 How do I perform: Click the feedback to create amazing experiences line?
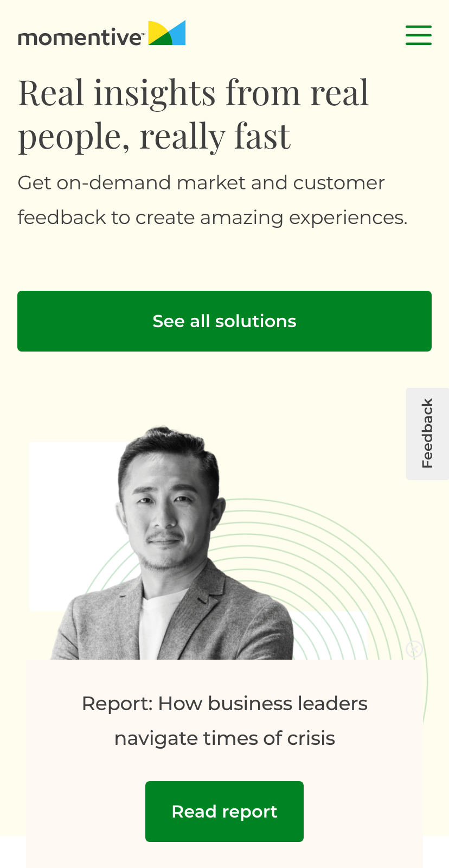213,218
